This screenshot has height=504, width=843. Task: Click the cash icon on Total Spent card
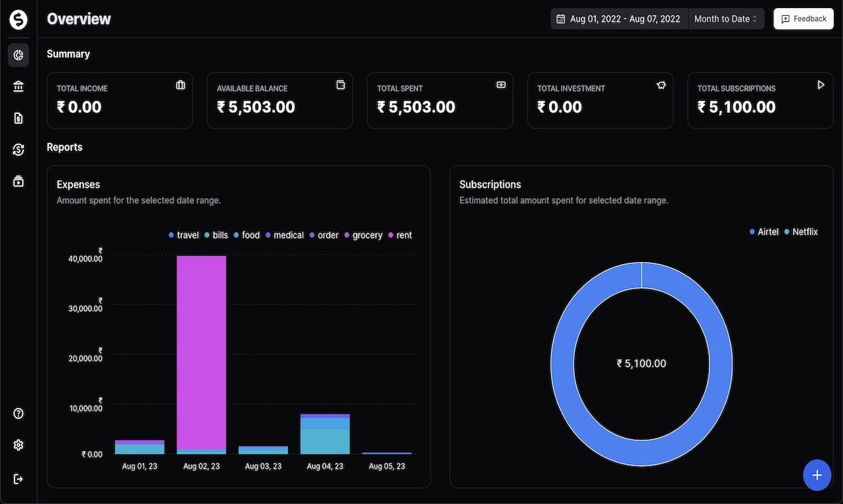pyautogui.click(x=501, y=85)
